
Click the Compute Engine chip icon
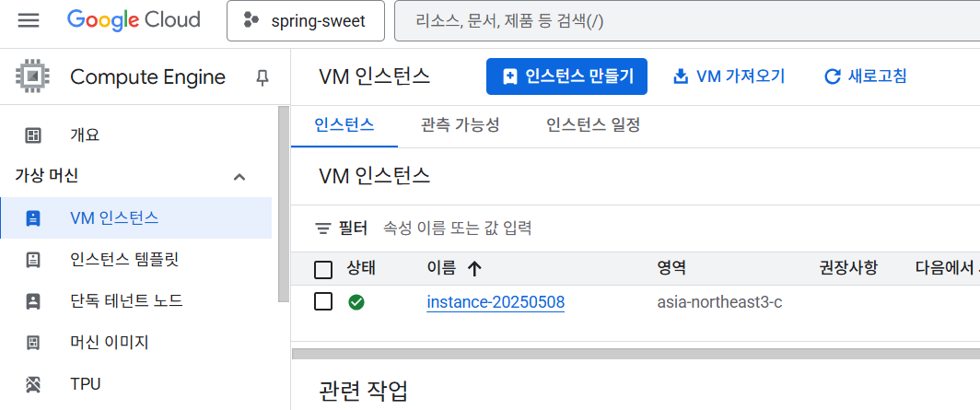pos(34,76)
